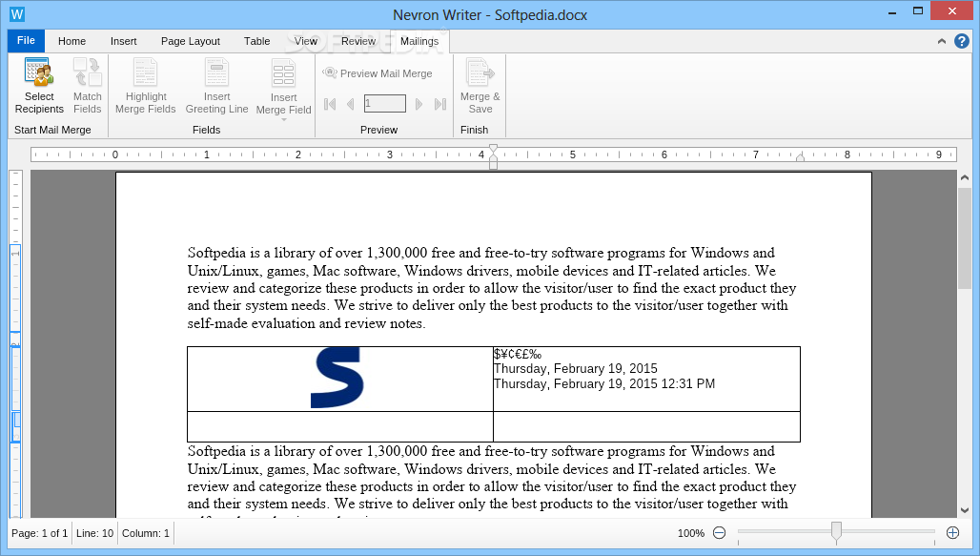Click the vertical scroll up arrow

click(965, 178)
